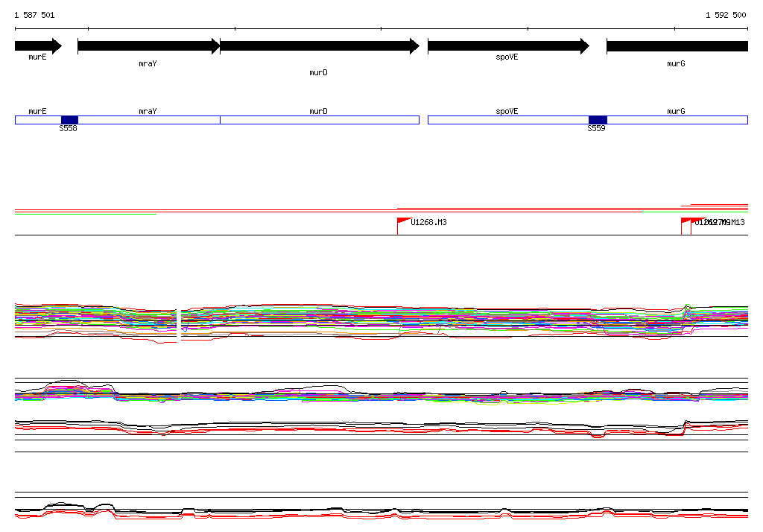Click murE label above blue segment track
The height and width of the screenshot is (532, 763).
37,112
